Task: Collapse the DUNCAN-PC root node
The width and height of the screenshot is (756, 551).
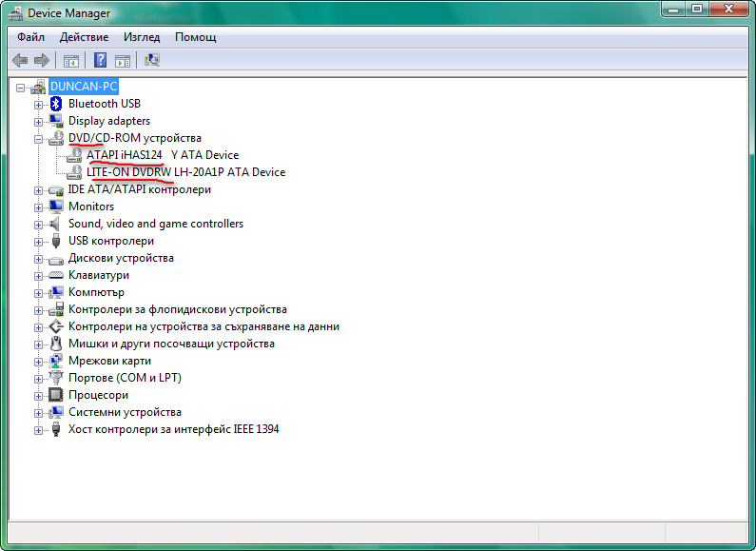Action: [20, 88]
